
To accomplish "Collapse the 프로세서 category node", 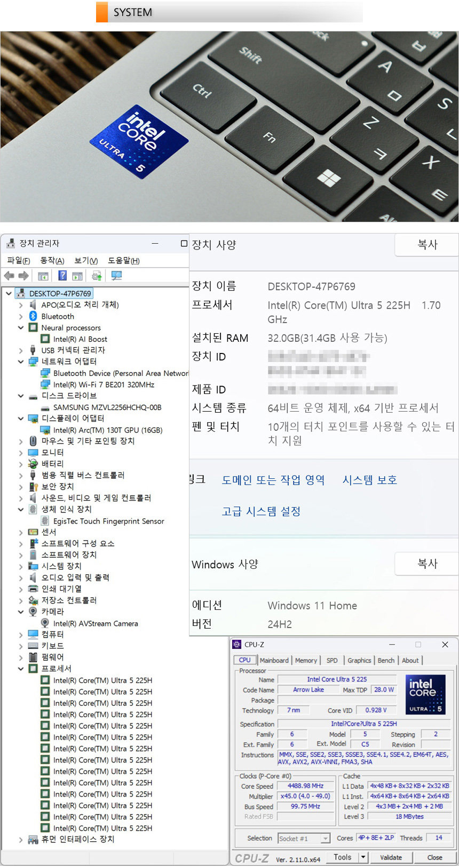I will click(21, 669).
